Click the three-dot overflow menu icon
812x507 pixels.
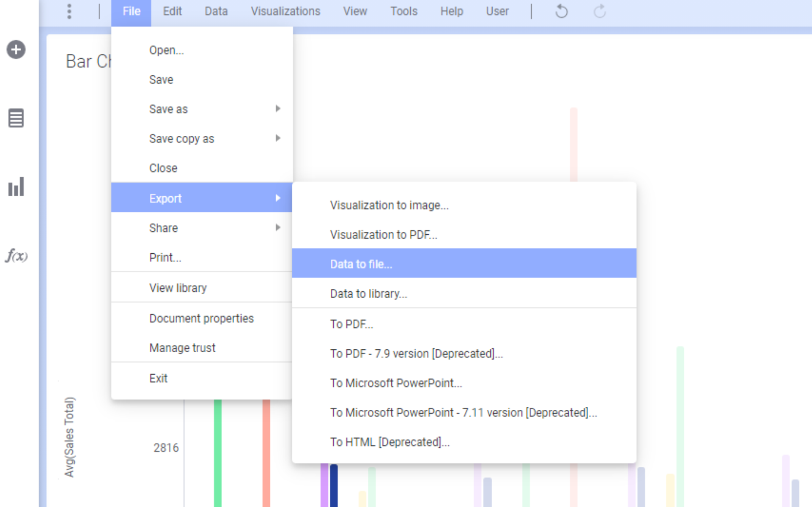[69, 11]
